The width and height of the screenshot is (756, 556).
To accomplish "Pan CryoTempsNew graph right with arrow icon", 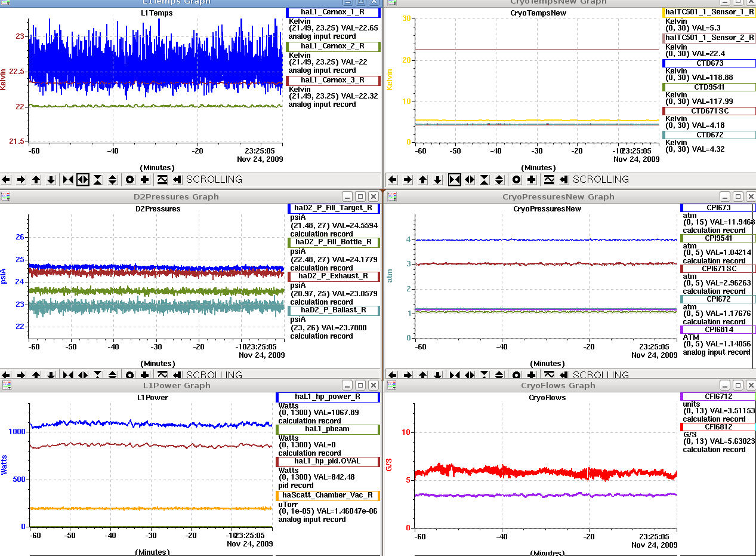I will (x=408, y=180).
